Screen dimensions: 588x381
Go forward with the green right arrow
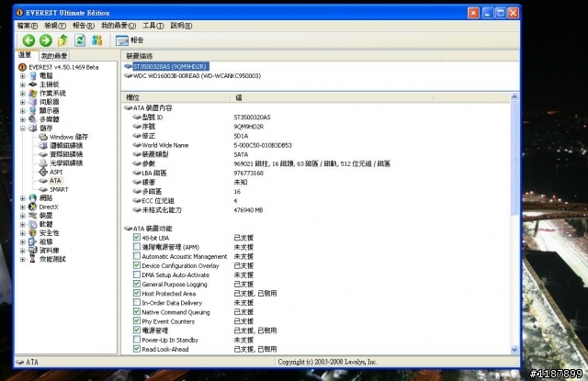46,40
